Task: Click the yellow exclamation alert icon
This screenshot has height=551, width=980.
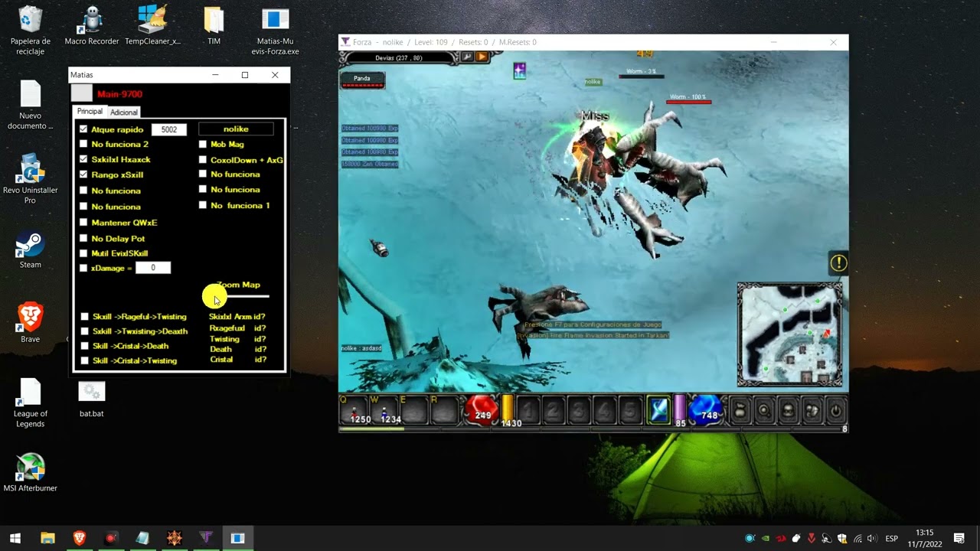Action: pyautogui.click(x=838, y=263)
